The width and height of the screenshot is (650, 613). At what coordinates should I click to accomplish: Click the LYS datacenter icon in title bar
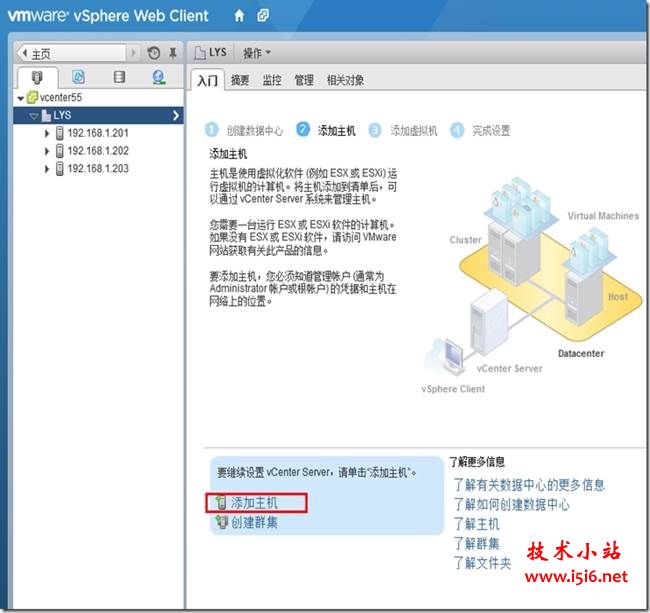200,53
